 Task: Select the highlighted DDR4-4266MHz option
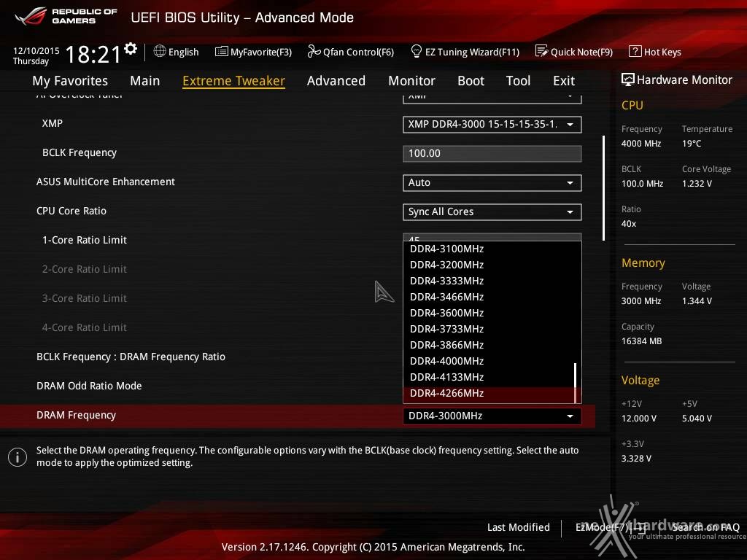489,394
